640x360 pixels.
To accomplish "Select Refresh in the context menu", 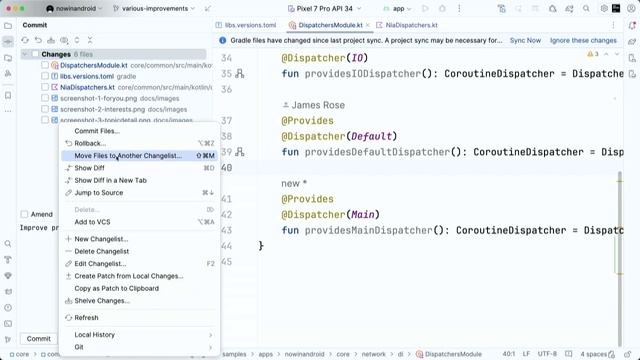I will 139,318.
